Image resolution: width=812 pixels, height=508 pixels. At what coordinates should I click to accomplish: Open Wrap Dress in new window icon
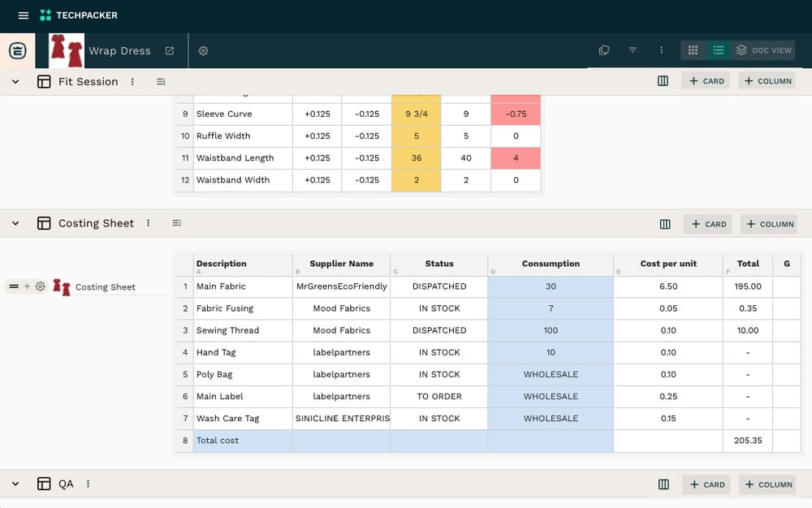coord(170,50)
